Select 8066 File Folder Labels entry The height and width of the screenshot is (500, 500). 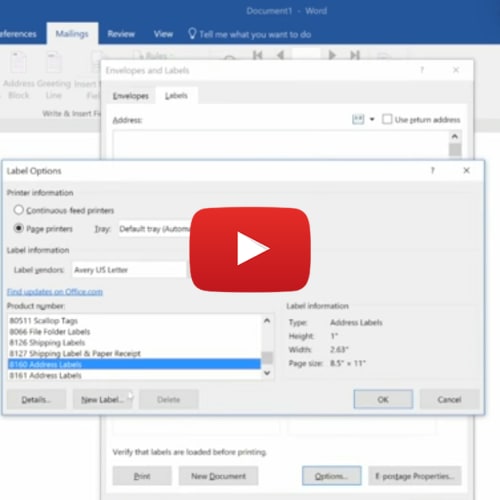click(134, 332)
